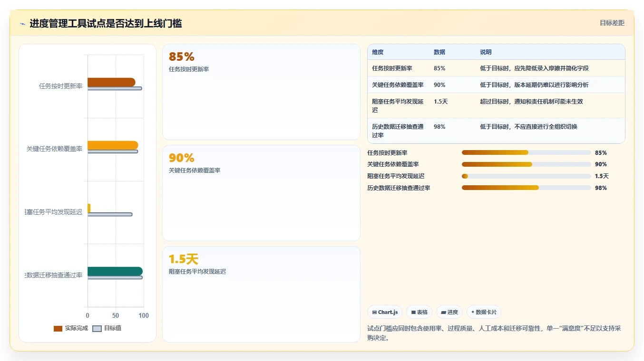
Task: Click the 任务按时更新率 progress bar showing 85%
Action: pos(526,152)
